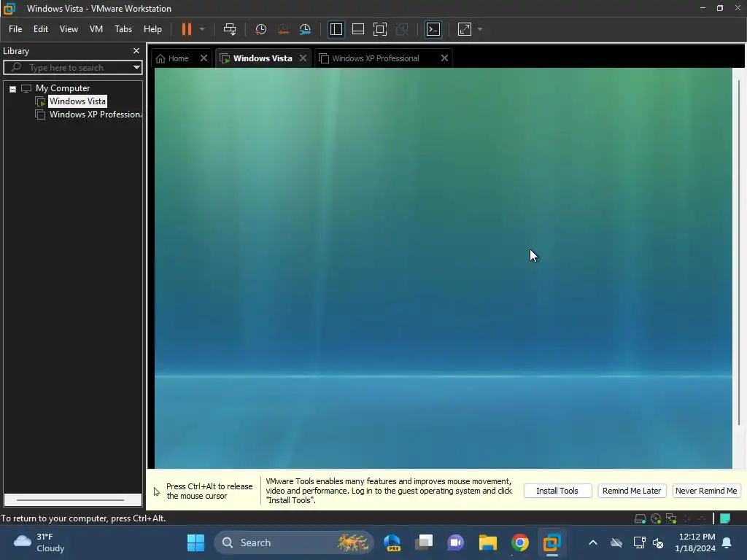Send Ctrl+Alt+Del to the virtual machine
Image resolution: width=747 pixels, height=560 pixels.
[230, 29]
